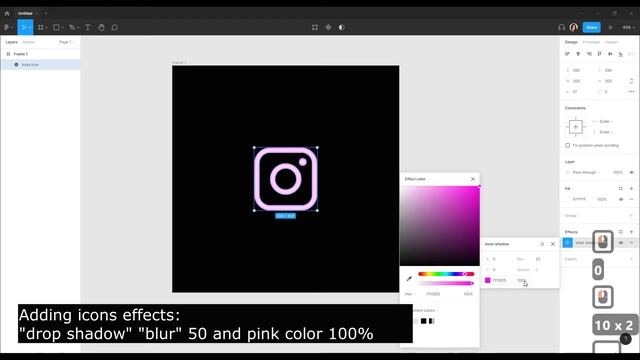The image size is (640, 360).
Task: Open Effects styles icon
Action: [621, 232]
